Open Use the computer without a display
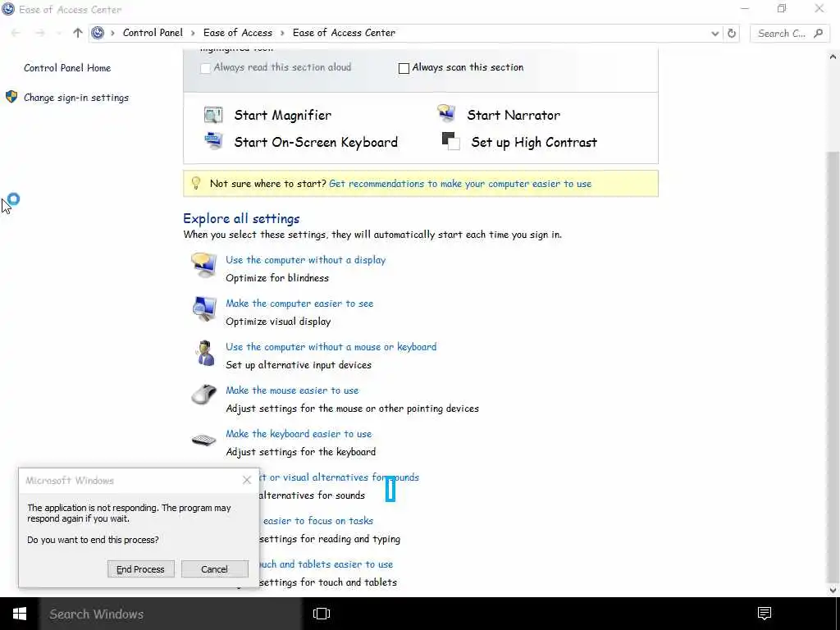This screenshot has width=840, height=630. [305, 260]
